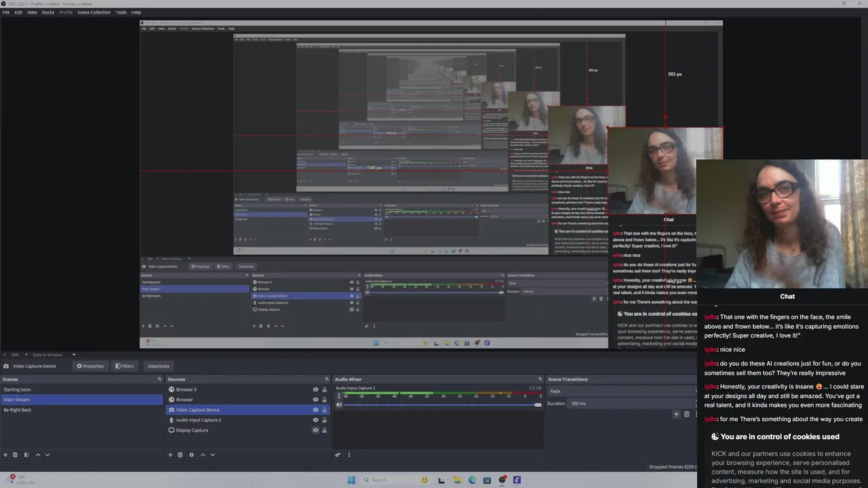The width and height of the screenshot is (868, 488).
Task: Open Filters for the selected source
Action: [125, 366]
